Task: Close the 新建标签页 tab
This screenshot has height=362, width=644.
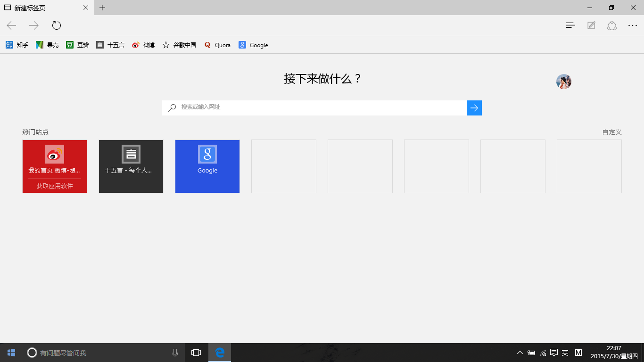Action: pyautogui.click(x=86, y=8)
